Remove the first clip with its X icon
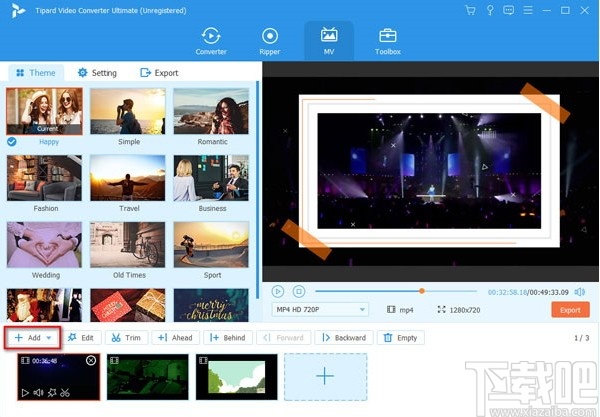600x417 pixels. click(x=91, y=360)
